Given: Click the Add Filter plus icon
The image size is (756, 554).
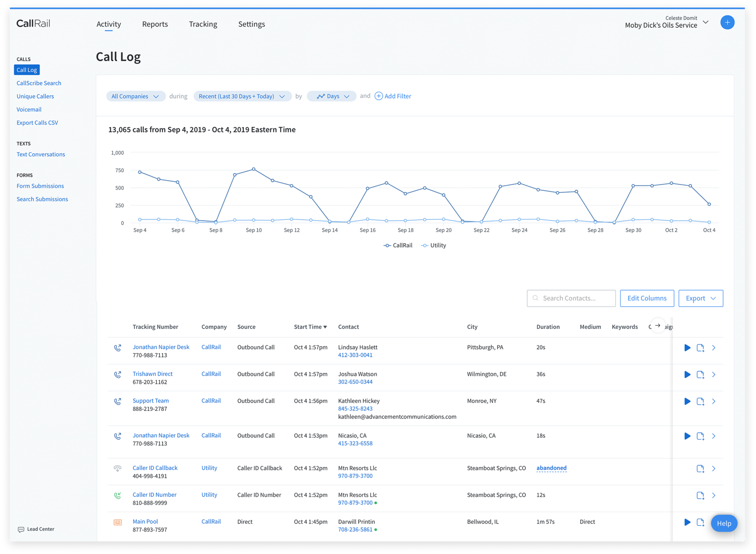Looking at the screenshot, I should point(379,96).
